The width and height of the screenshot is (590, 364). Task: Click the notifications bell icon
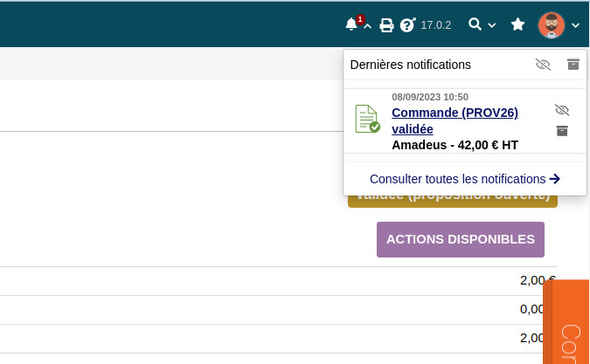pos(352,24)
